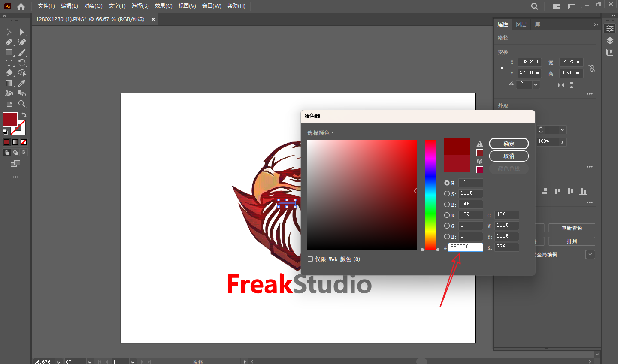This screenshot has height=364, width=618.
Task: Select the Eraser tool
Action: coord(9,73)
